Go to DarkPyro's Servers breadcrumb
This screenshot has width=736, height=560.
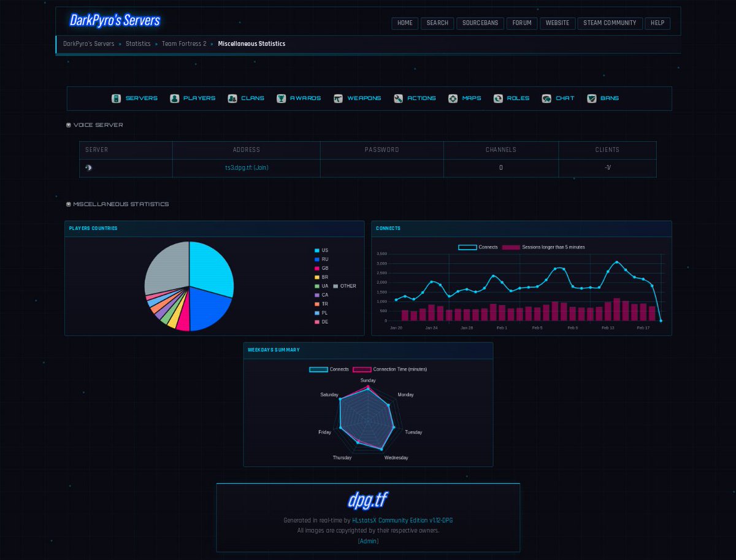89,44
